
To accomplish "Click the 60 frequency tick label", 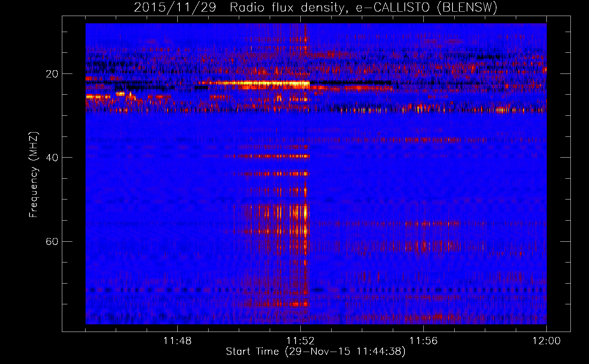I will point(52,241).
